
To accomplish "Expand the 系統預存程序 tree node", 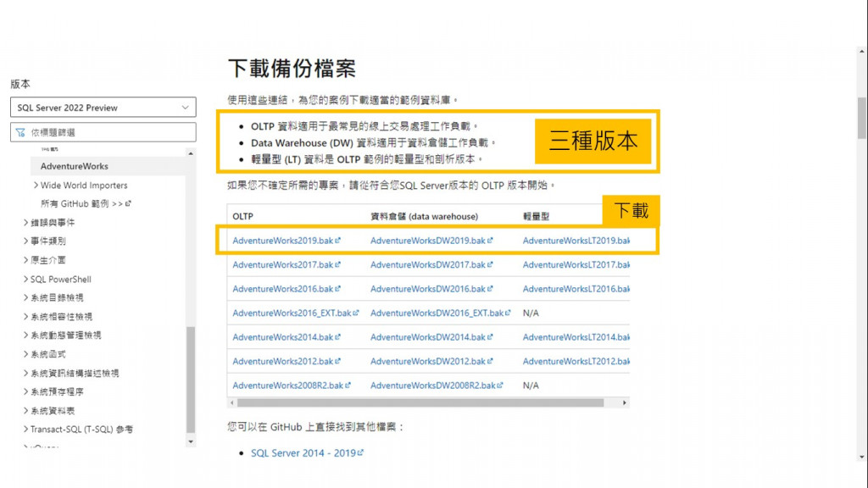I will pos(25,391).
